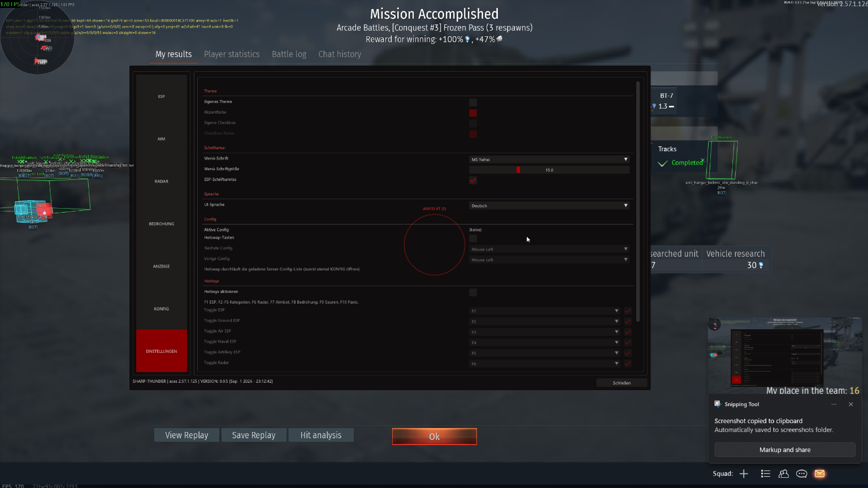Select ESP in the overlay sidebar

pos(162,97)
